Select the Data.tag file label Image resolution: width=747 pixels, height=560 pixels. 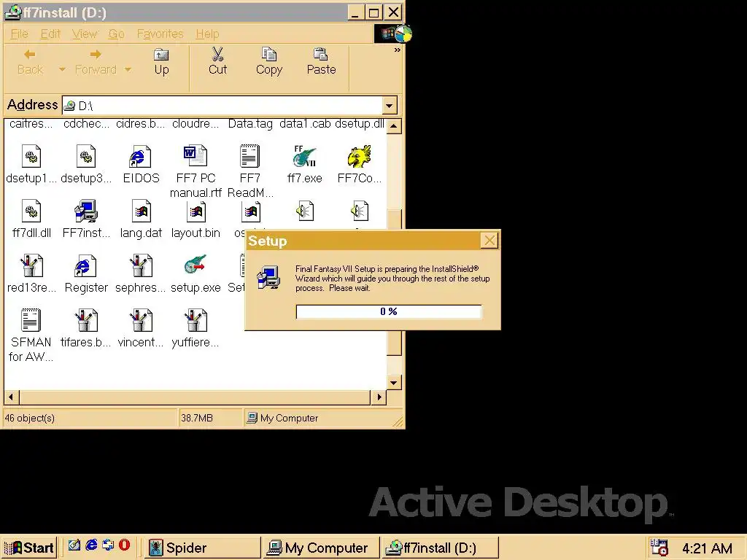tap(250, 124)
